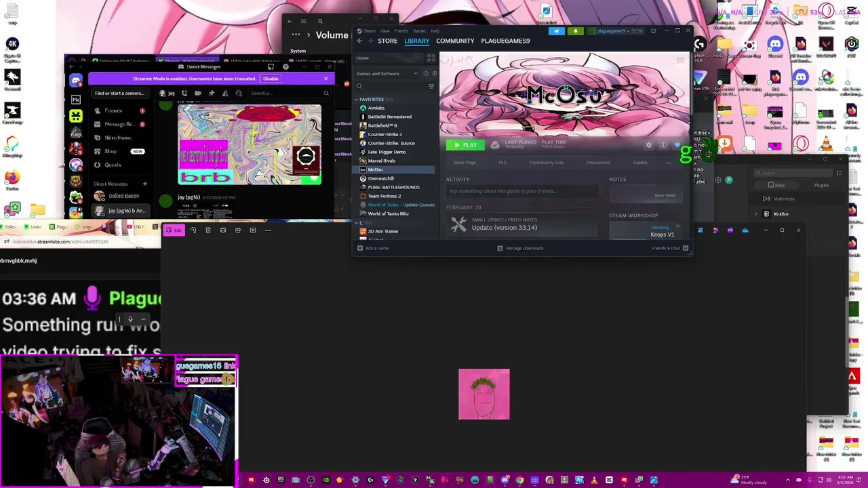868x488 pixels.
Task: Add friends to Discord DM icon
Action: pyautogui.click(x=225, y=94)
